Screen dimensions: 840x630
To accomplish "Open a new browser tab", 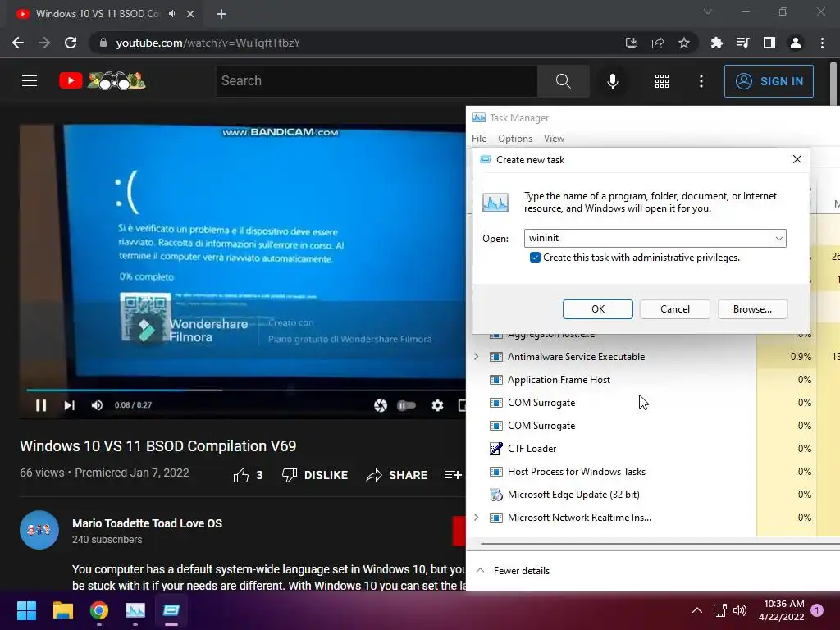I will (221, 14).
